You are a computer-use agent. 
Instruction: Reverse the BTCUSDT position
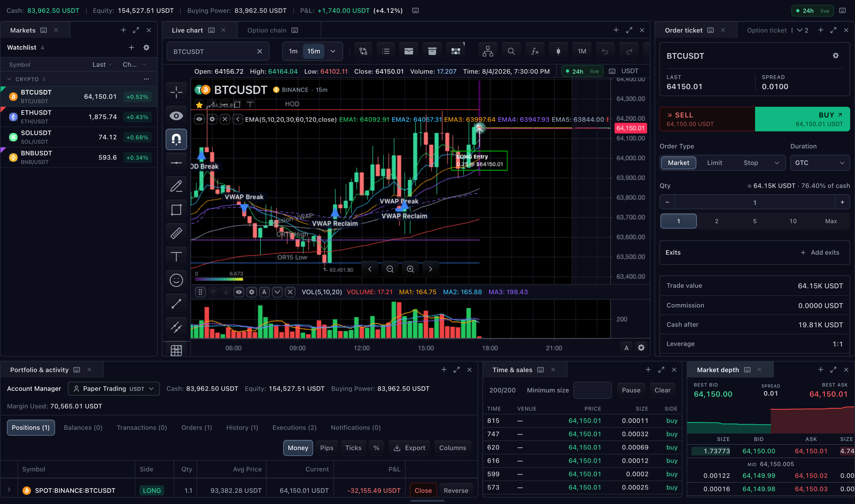click(456, 490)
